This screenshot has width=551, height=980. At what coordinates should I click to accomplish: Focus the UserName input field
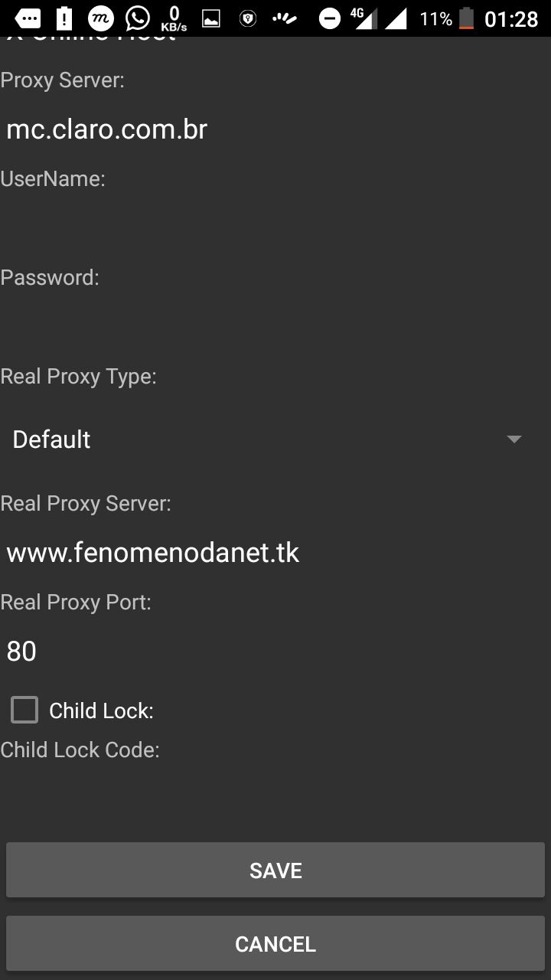[x=275, y=227]
